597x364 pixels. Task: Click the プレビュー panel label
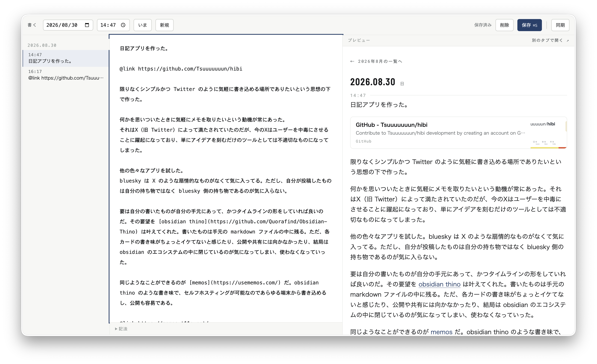(359, 40)
